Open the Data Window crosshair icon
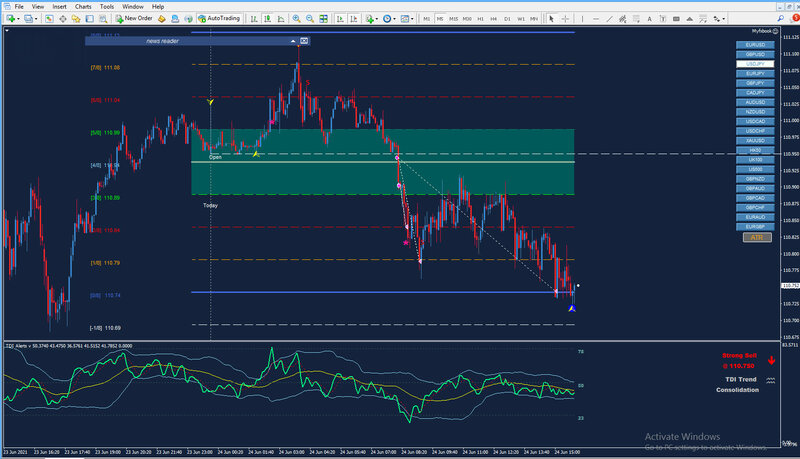Viewport: 800px width, 459px height. 63,19
